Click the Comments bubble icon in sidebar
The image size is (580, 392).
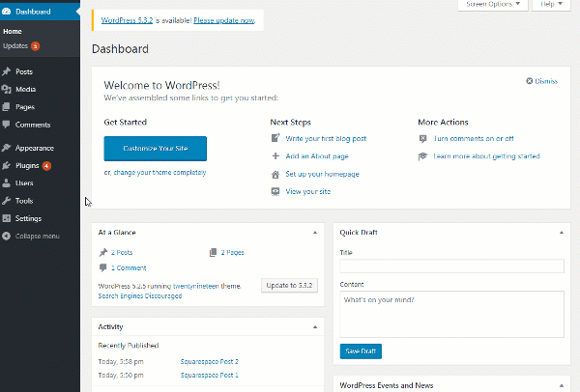pos(8,125)
